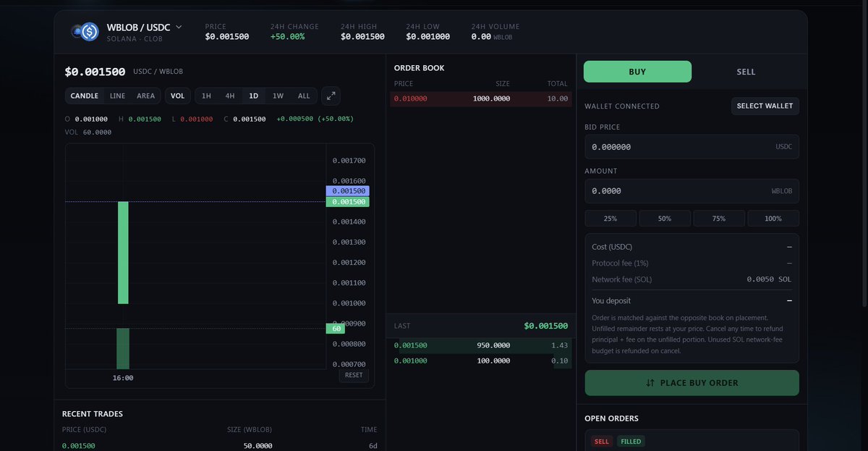Switch chart to AREA view
Viewport: 868px width, 451px height.
click(x=145, y=96)
